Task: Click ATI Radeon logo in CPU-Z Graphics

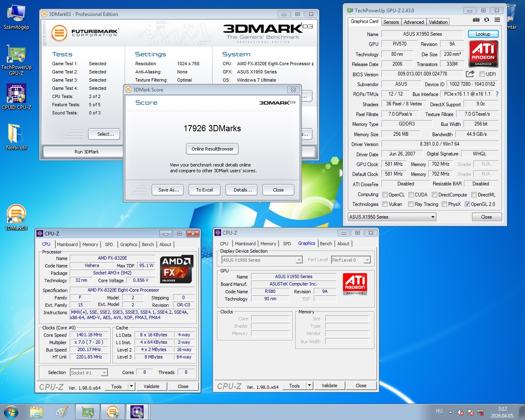Action: tap(355, 284)
